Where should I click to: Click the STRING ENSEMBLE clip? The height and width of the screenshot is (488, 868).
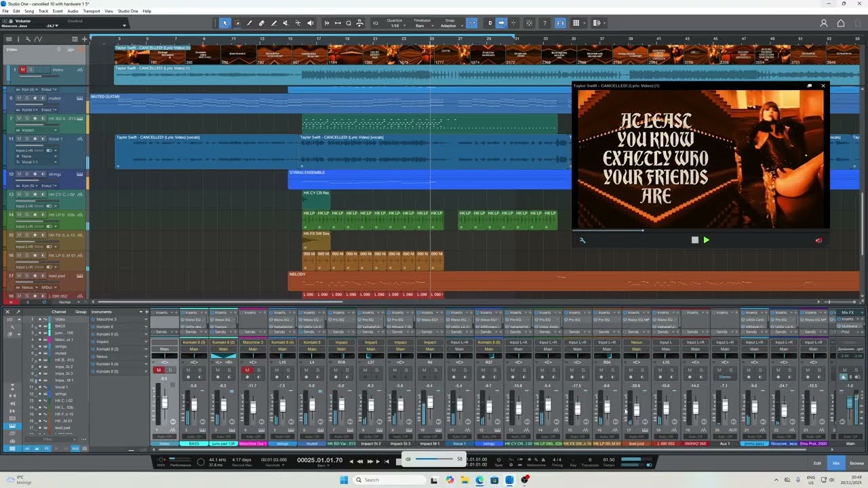point(430,179)
